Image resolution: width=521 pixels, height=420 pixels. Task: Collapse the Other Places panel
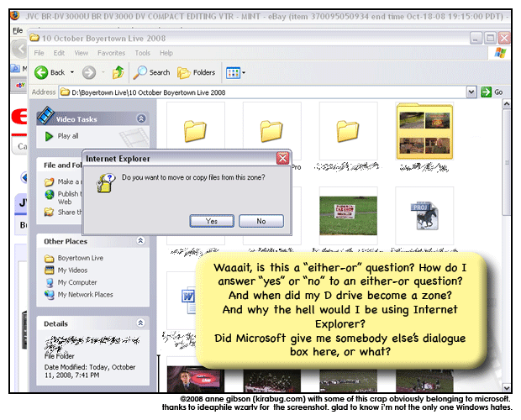pos(140,241)
